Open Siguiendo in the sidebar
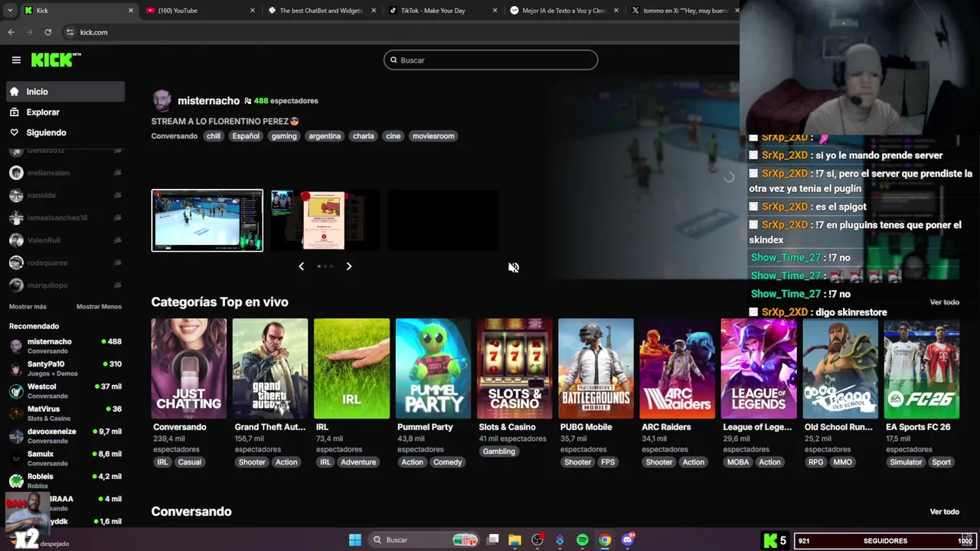This screenshot has width=980, height=551. 65,132
